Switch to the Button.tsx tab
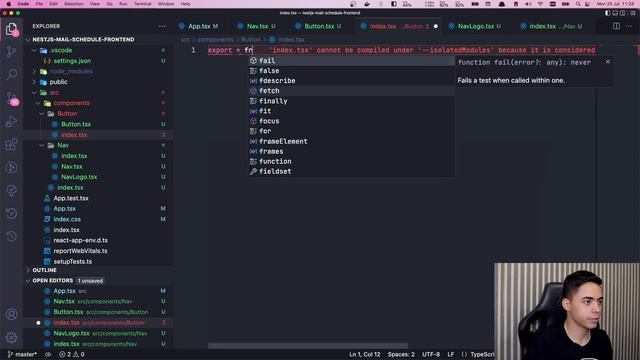The height and width of the screenshot is (360, 640). tap(319, 26)
